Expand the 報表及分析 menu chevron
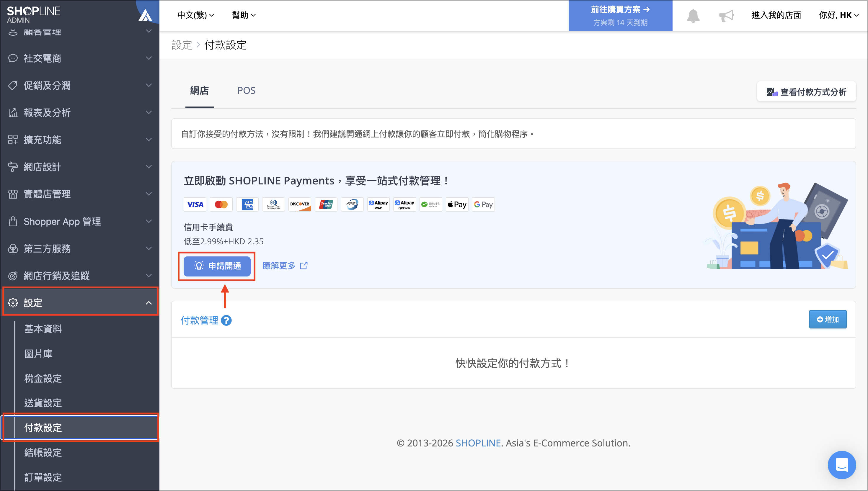 pyautogui.click(x=149, y=113)
